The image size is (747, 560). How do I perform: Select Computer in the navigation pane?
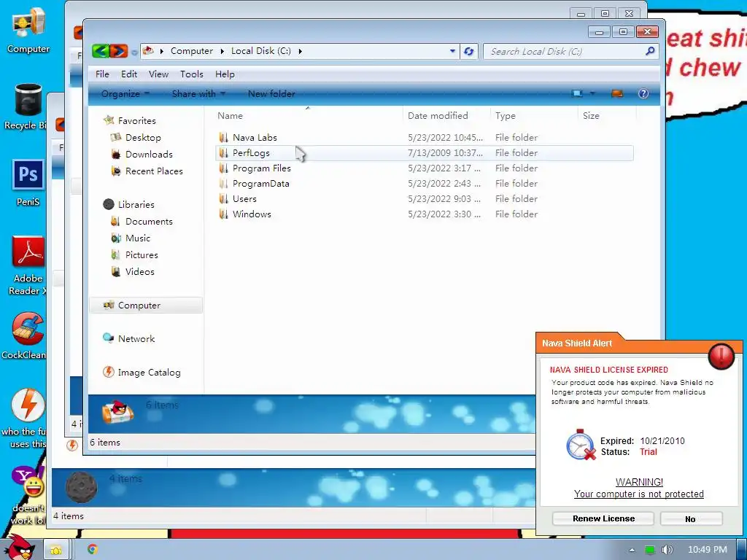[x=146, y=306]
